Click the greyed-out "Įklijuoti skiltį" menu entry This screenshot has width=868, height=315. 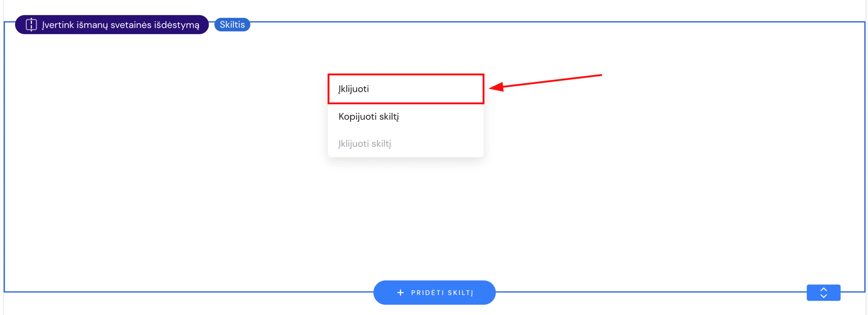click(364, 144)
